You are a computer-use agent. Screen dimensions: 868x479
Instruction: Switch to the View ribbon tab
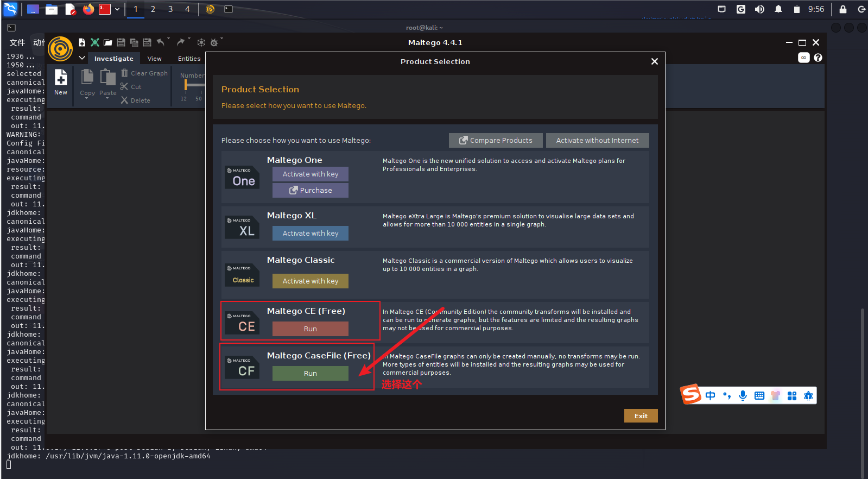155,59
